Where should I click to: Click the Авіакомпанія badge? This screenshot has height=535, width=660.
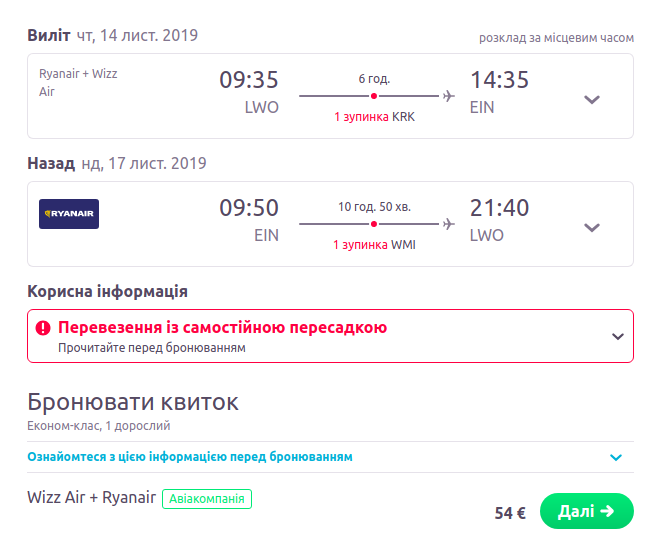pyautogui.click(x=207, y=498)
